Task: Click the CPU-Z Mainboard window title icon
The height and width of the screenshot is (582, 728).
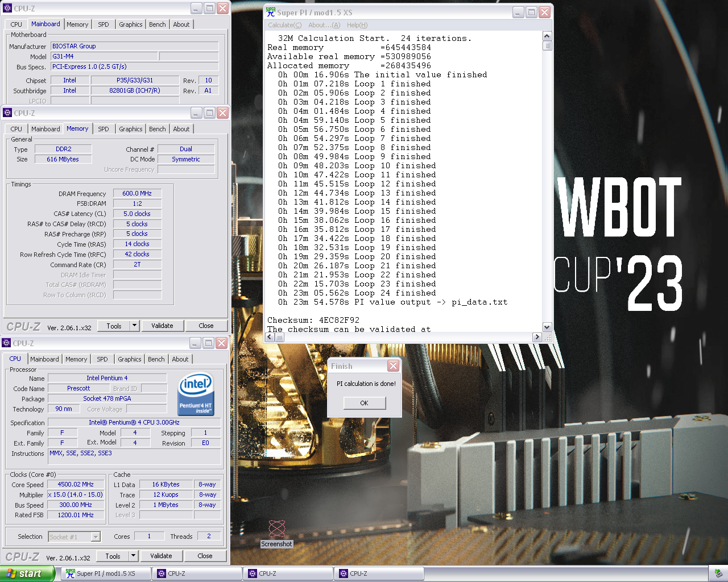Action: (x=7, y=8)
